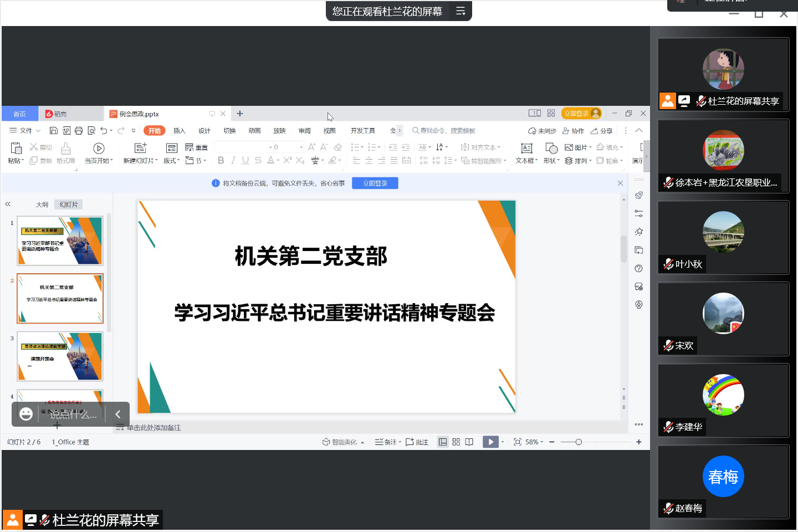Screen dimensions: 798x532
Task: Click the Shapes (形状) icon
Action: 551,148
